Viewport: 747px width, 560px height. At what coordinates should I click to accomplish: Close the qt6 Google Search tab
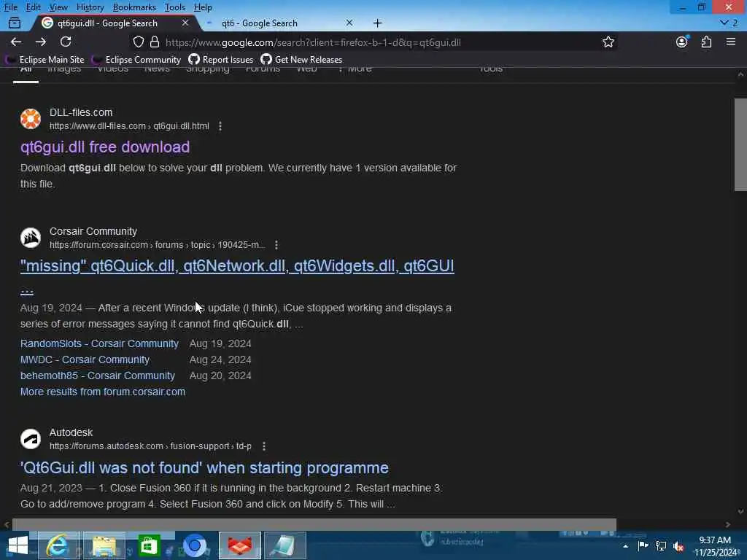pyautogui.click(x=349, y=23)
